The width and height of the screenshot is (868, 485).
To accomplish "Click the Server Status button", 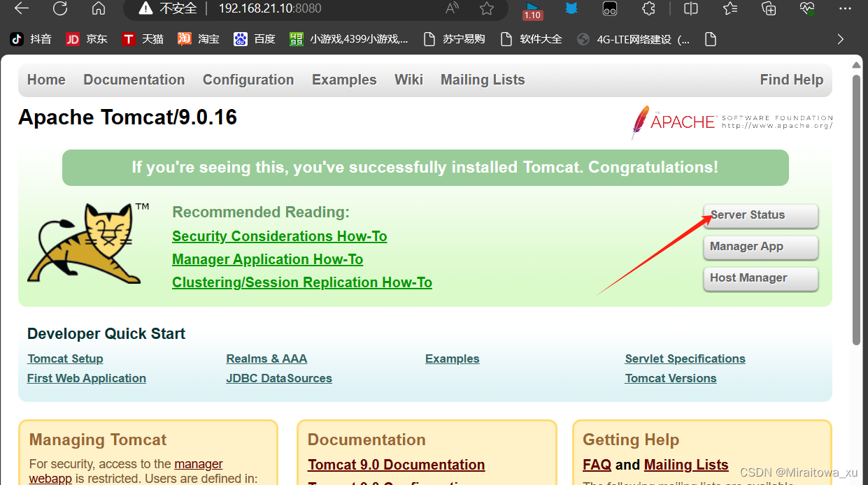I will pos(760,215).
